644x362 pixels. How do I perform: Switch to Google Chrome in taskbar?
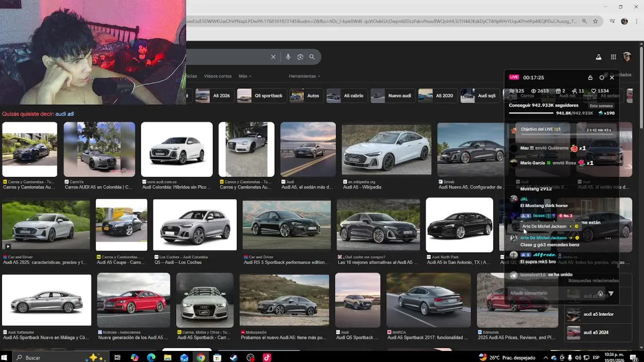pyautogui.click(x=201, y=357)
